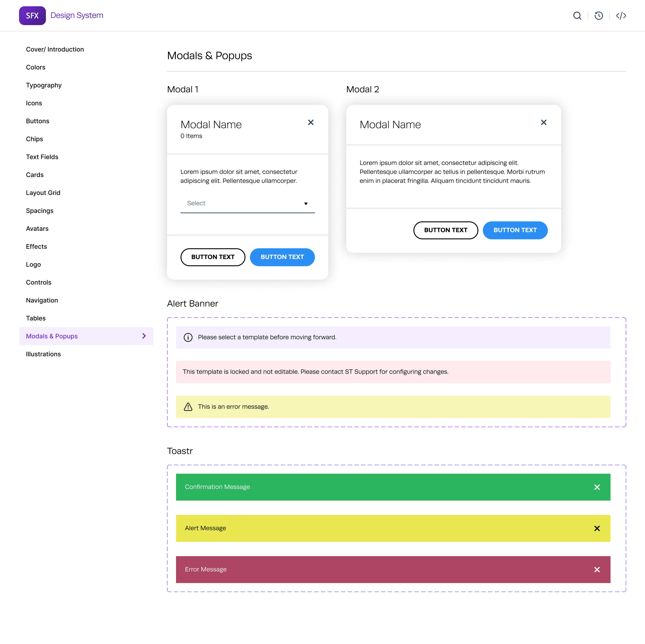
Task: Click the warning triangle icon
Action: 188,407
